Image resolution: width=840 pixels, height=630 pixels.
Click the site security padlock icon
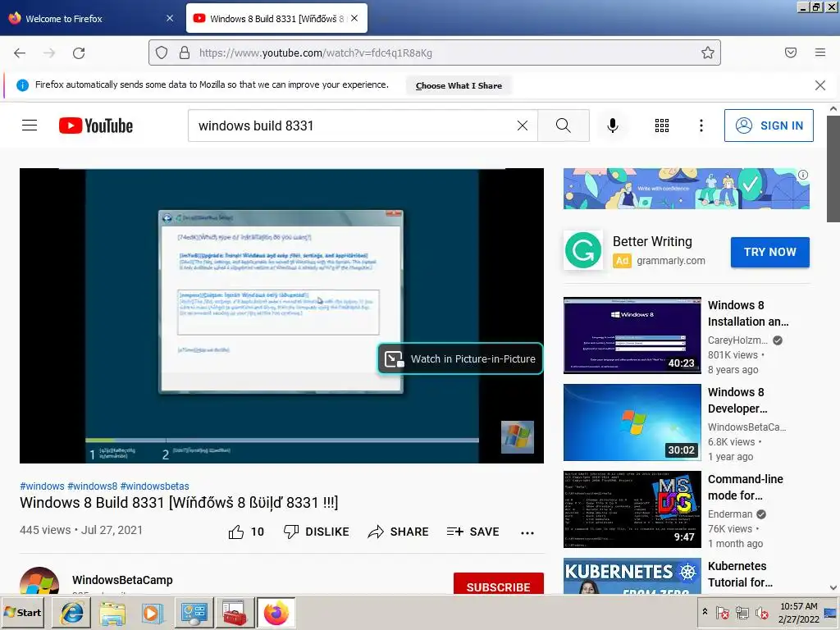(x=185, y=52)
